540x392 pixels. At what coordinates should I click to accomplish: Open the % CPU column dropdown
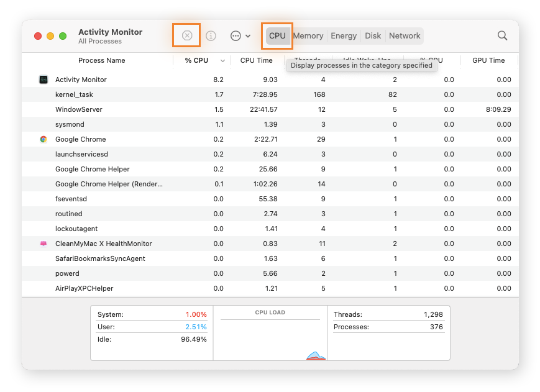(221, 60)
